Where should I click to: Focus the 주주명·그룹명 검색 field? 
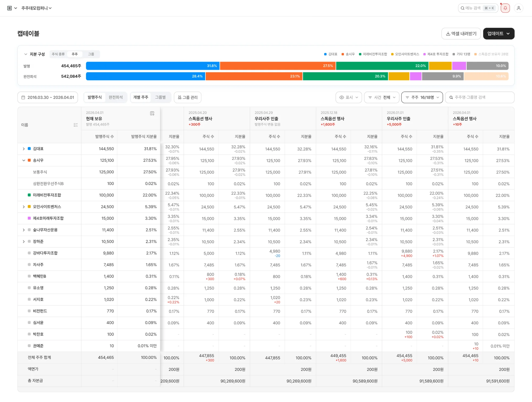(480, 97)
